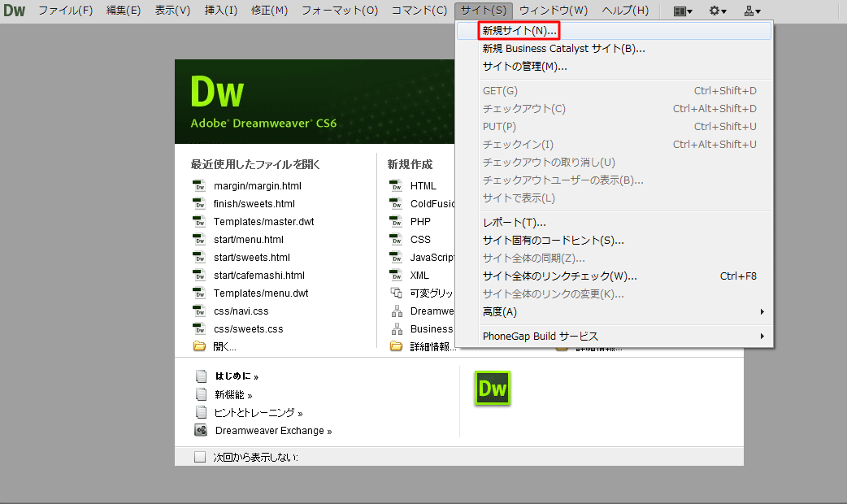Open recent file margin/margin.html
Screen dimensions: 847x504
[257, 186]
